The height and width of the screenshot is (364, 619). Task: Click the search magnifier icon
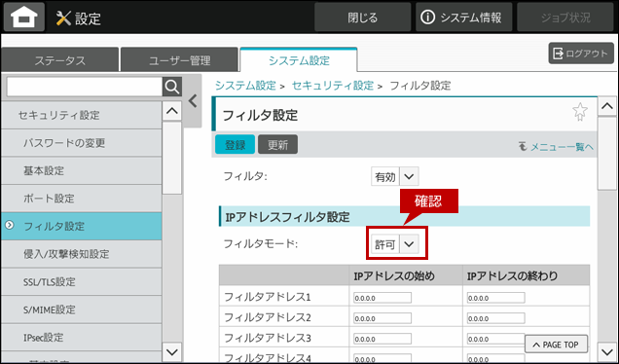(x=172, y=87)
